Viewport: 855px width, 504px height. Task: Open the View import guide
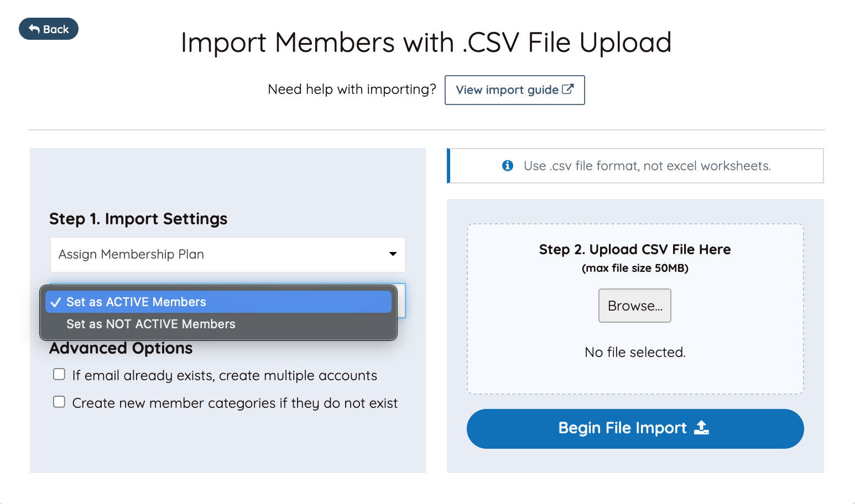(514, 90)
